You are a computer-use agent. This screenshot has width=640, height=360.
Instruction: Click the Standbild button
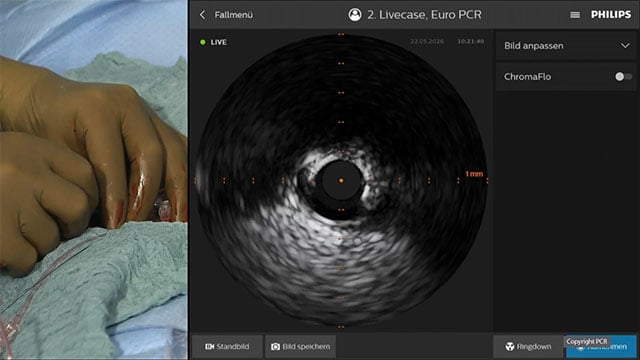tap(227, 347)
